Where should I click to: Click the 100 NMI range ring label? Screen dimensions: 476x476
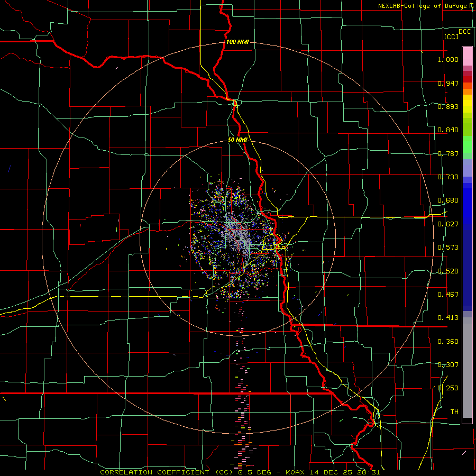237,42
